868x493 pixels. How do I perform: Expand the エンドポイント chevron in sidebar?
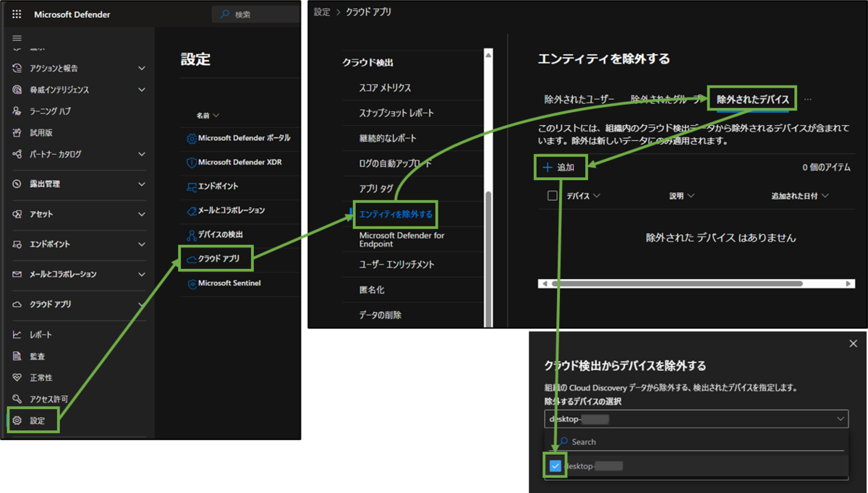(142, 245)
